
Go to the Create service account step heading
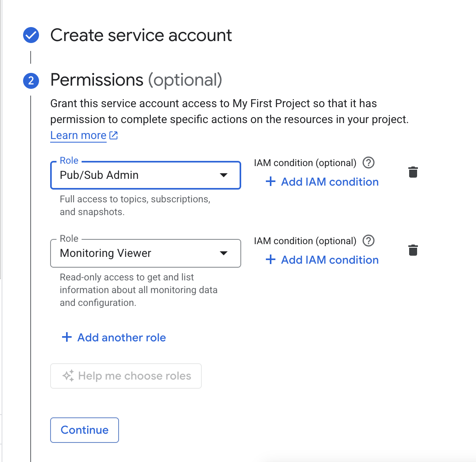tap(141, 35)
